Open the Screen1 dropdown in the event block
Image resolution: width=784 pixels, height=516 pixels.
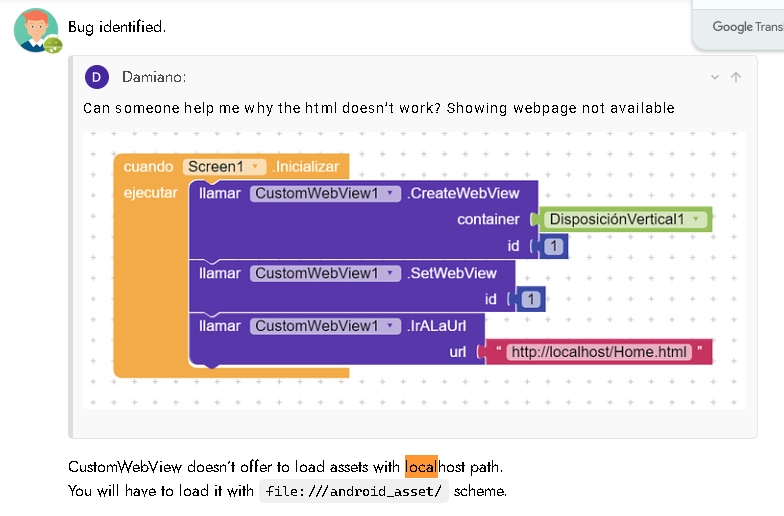224,166
